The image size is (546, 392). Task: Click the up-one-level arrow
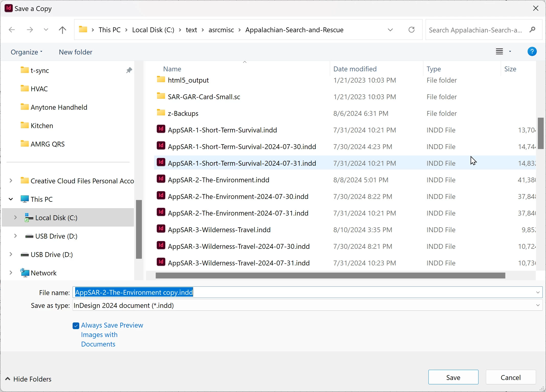point(62,30)
